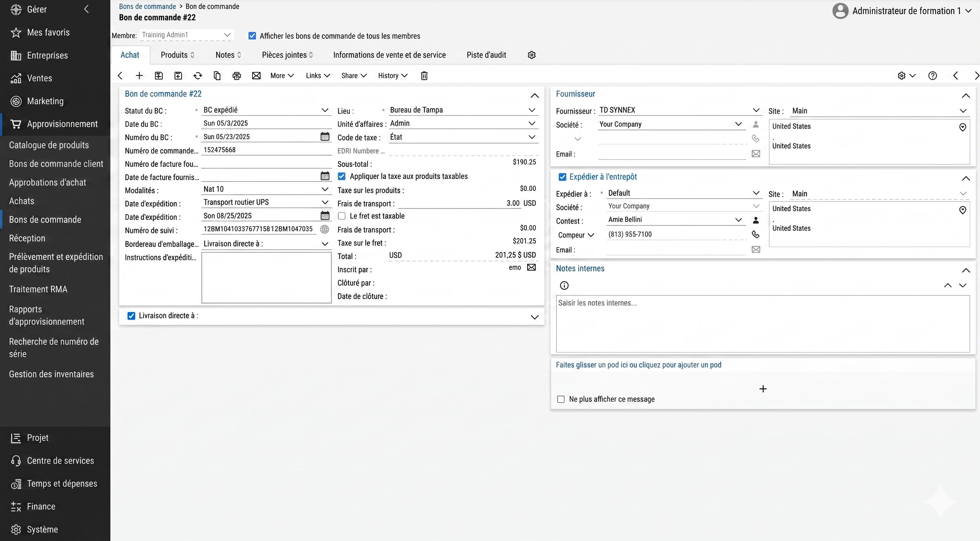Viewport: 980px width, 541px height.
Task: Collapse the Bon de commande #22 panel
Action: [534, 95]
